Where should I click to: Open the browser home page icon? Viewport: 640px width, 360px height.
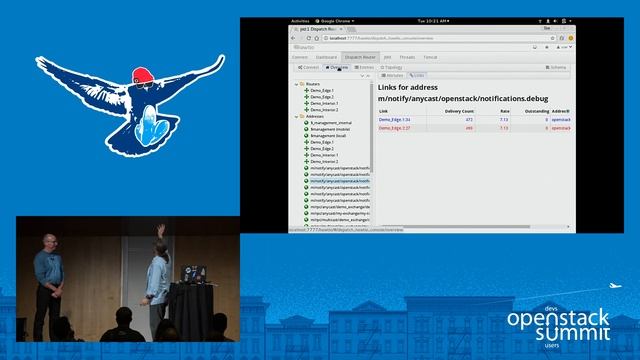pyautogui.click(x=316, y=38)
